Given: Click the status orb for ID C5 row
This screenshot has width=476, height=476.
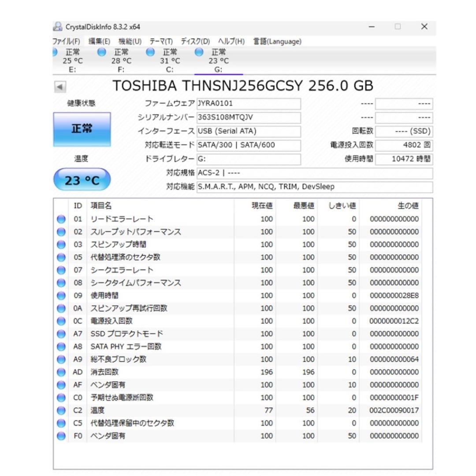Looking at the screenshot, I should [61, 423].
